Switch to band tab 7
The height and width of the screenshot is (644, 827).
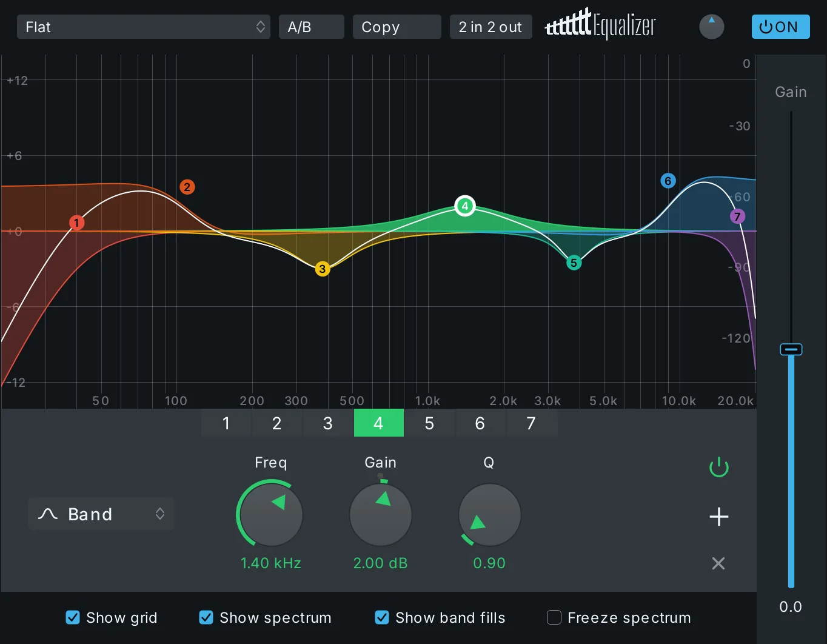click(x=531, y=423)
